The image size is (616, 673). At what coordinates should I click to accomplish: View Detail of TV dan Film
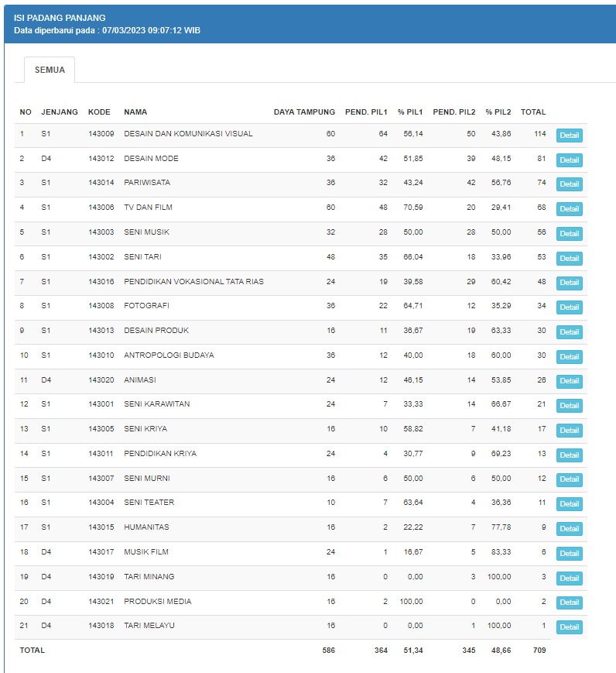570,209
